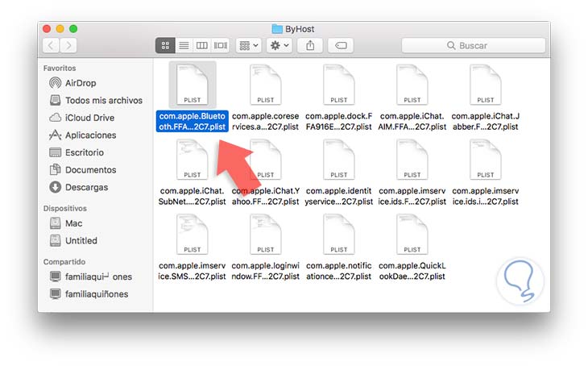
Task: Focus the Buscar search field
Action: point(474,45)
